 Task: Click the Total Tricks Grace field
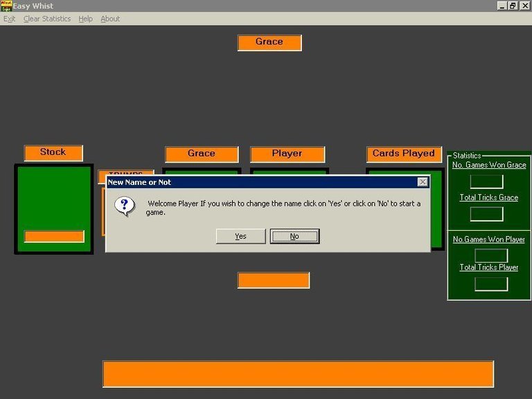click(486, 214)
